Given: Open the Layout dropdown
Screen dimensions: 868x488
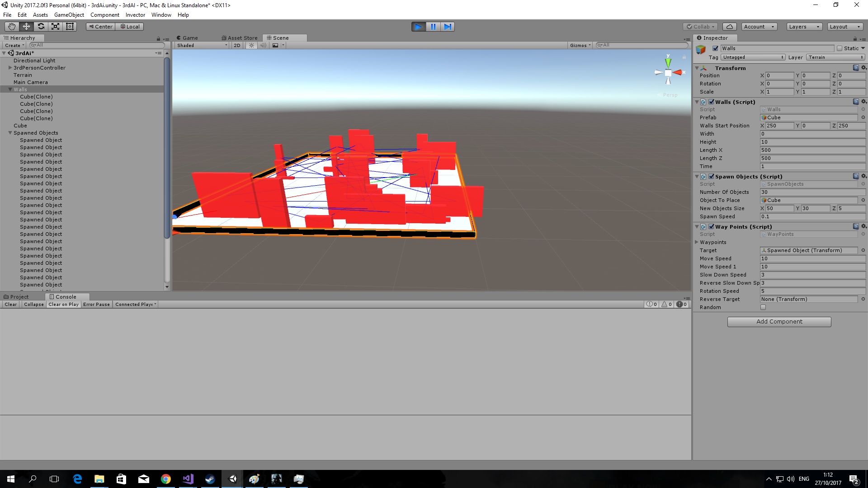Looking at the screenshot, I should [x=845, y=27].
